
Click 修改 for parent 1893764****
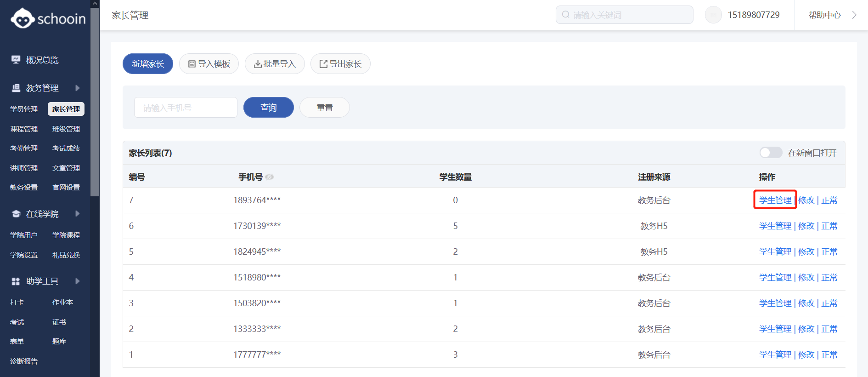point(806,200)
